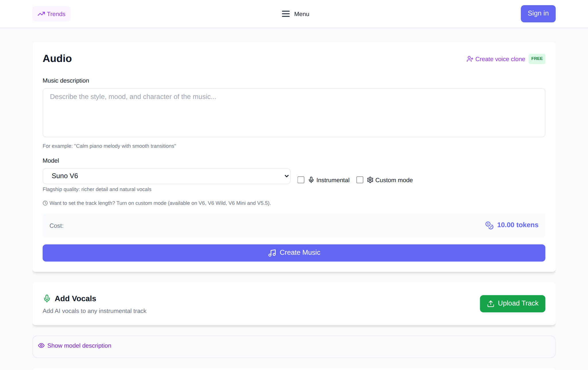Viewport: 588px width, 370px height.
Task: Click the trending arrow icon beside Trends
Action: [x=41, y=14]
